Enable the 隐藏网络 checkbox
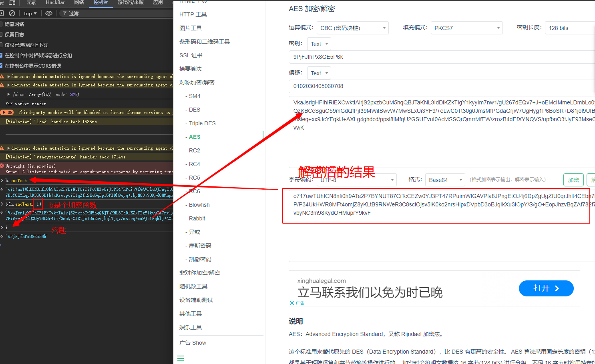The image size is (595, 364). coord(1,24)
